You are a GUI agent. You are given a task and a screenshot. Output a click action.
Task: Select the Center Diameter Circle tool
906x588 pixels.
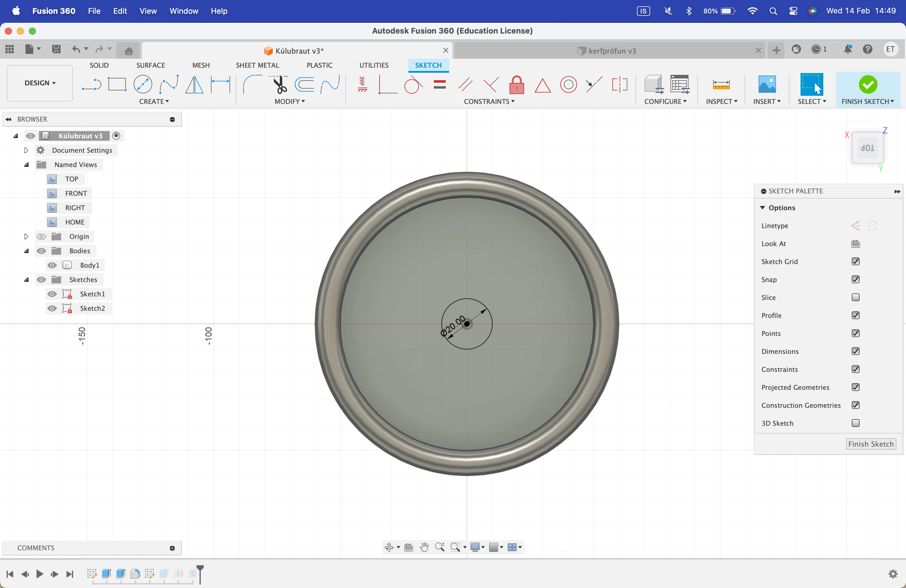pos(143,84)
